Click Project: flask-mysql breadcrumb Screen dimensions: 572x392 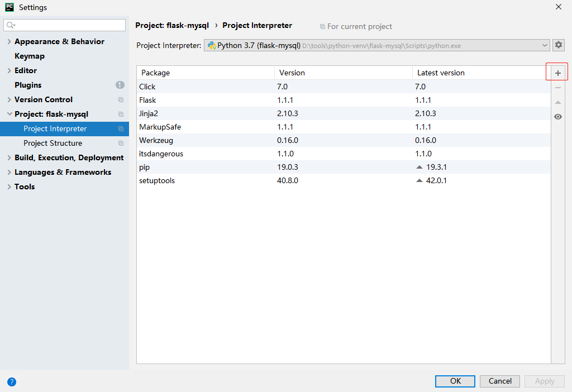point(172,26)
